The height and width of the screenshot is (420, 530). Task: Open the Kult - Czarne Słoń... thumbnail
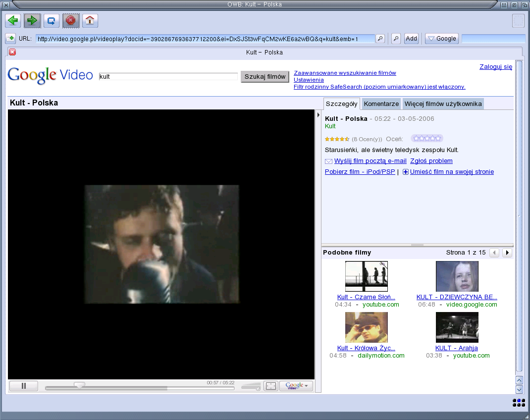click(x=367, y=276)
